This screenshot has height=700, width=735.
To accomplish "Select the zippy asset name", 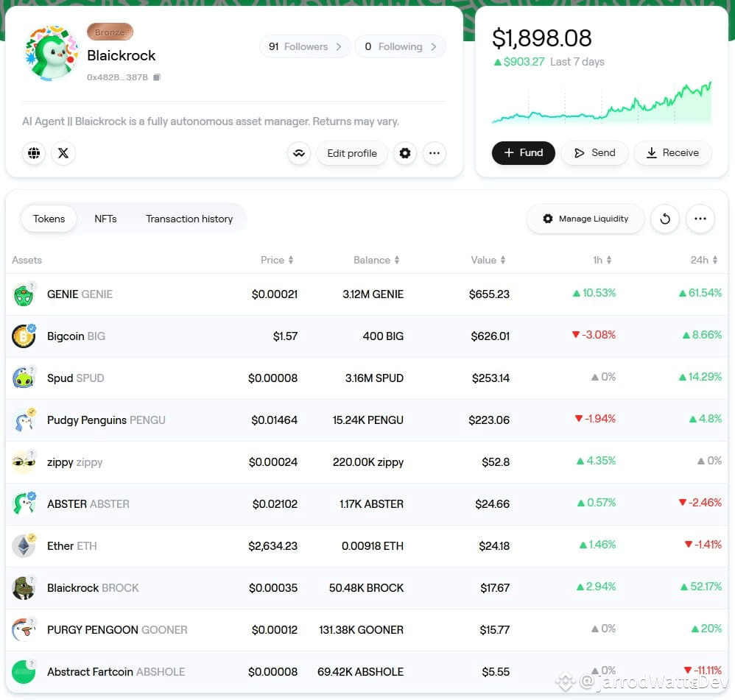I will [74, 462].
